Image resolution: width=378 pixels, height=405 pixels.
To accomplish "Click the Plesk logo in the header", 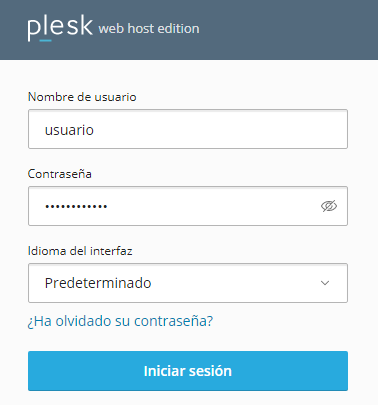I will [60, 28].
